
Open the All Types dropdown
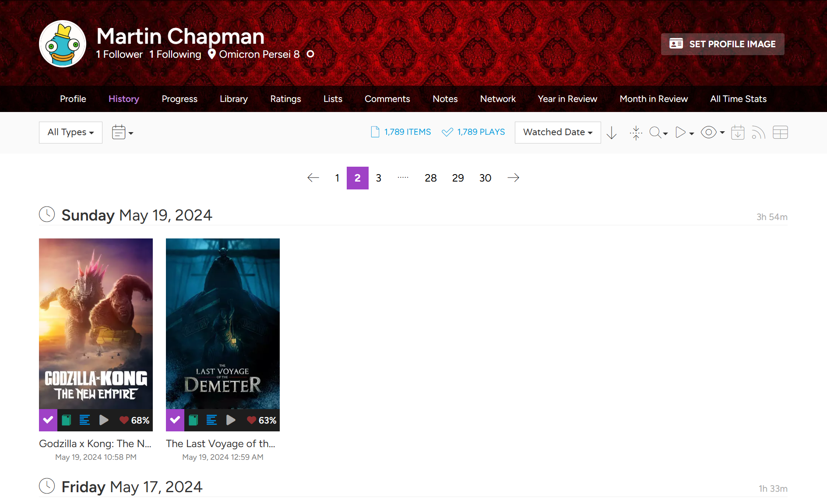click(70, 133)
